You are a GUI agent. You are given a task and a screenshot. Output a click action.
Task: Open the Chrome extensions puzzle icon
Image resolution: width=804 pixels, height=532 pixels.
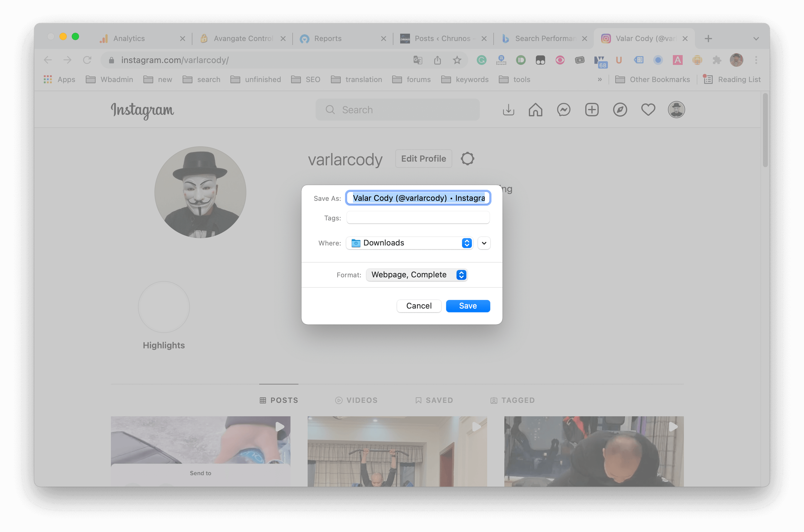[717, 60]
